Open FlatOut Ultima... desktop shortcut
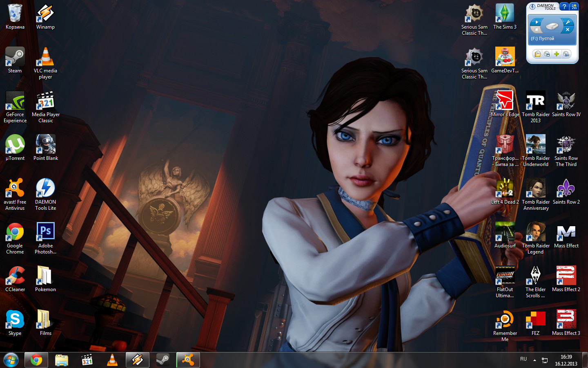The image size is (588, 368). [505, 282]
